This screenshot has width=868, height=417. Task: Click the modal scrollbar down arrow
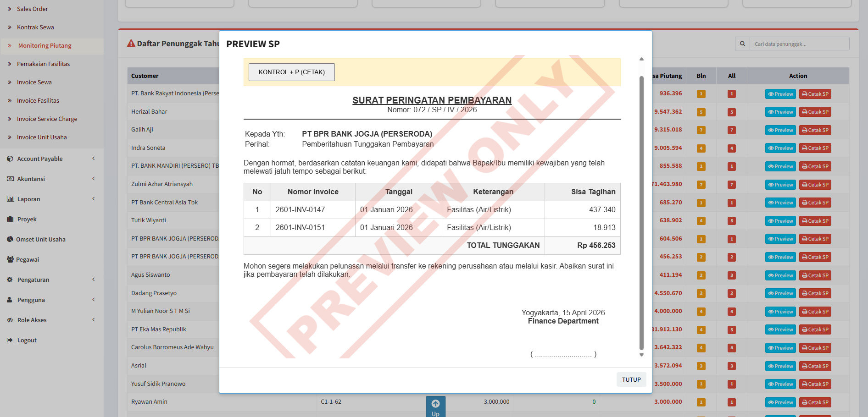pos(641,355)
